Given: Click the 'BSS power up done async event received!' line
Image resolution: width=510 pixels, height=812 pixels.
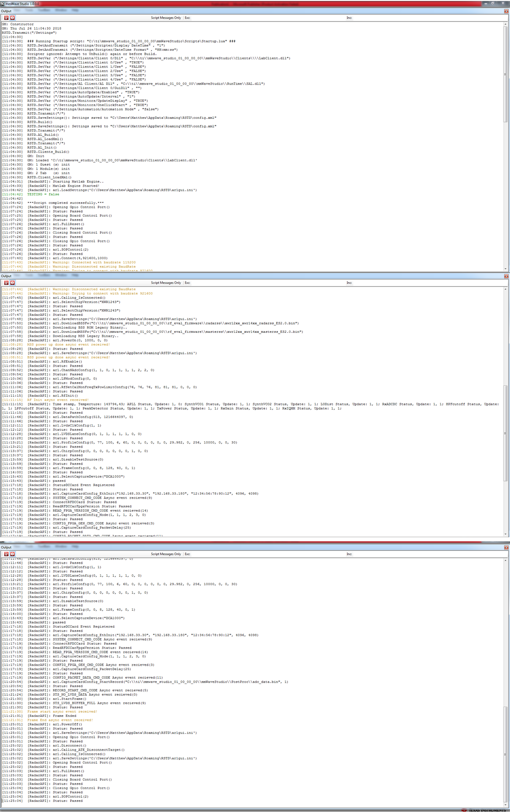Looking at the screenshot, I should [56, 358].
